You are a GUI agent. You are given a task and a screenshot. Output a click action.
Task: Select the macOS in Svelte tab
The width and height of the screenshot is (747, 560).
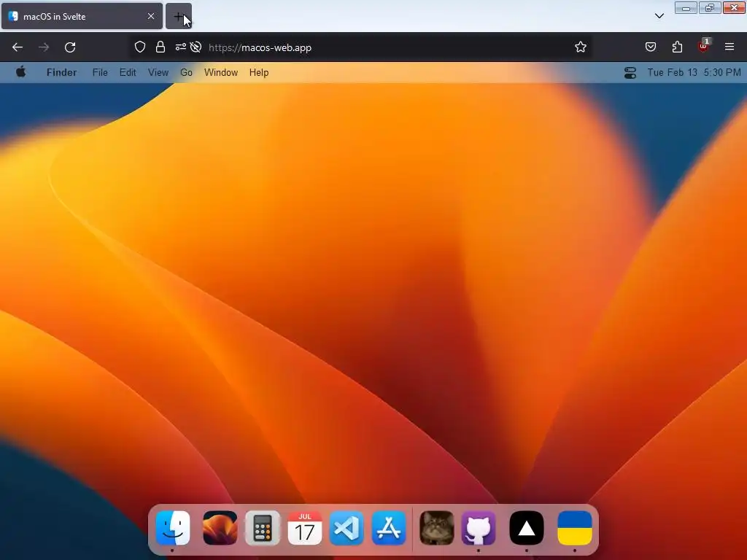pos(82,16)
